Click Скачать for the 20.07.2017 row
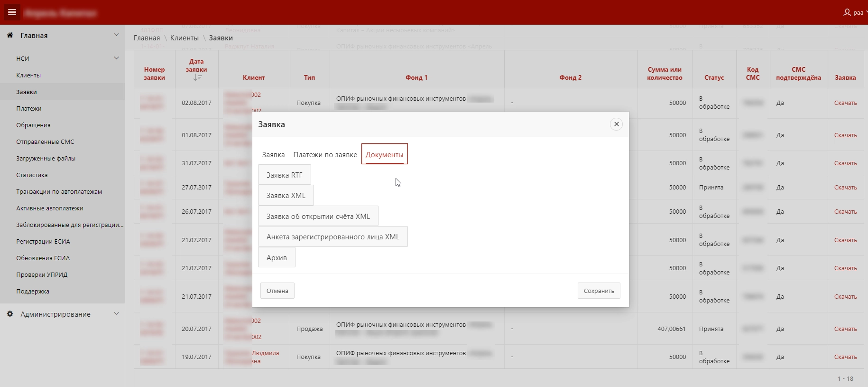Screen dimensions: 868x387 845,329
